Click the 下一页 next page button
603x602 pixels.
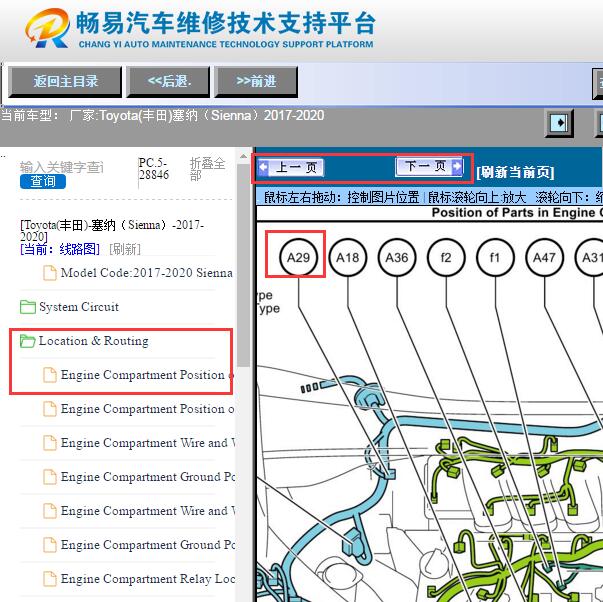pos(429,167)
